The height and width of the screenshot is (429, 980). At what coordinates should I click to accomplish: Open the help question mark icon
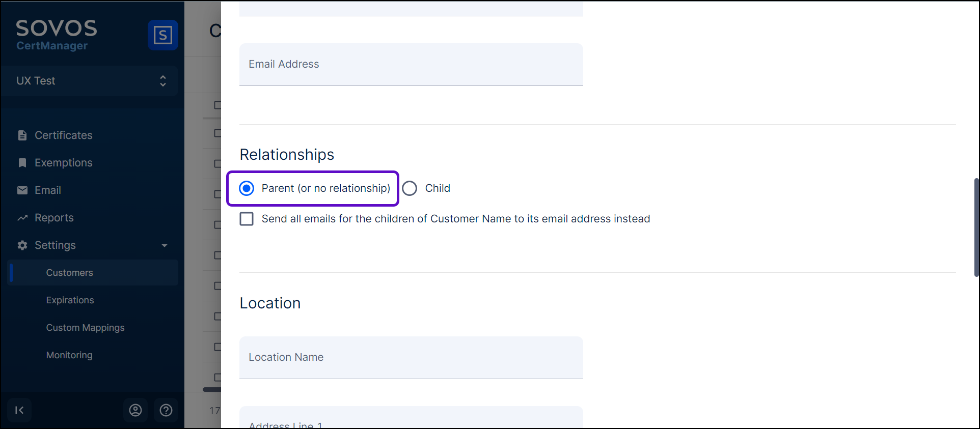tap(166, 410)
